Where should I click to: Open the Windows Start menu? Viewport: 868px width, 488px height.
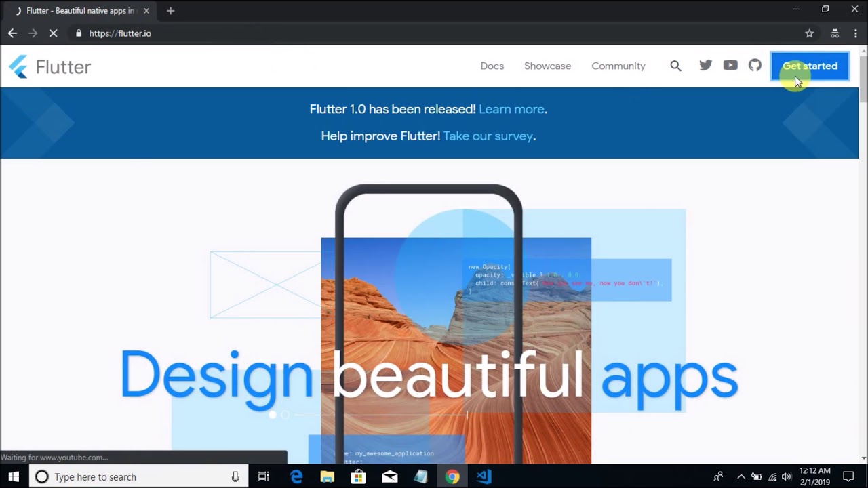pyautogui.click(x=14, y=476)
